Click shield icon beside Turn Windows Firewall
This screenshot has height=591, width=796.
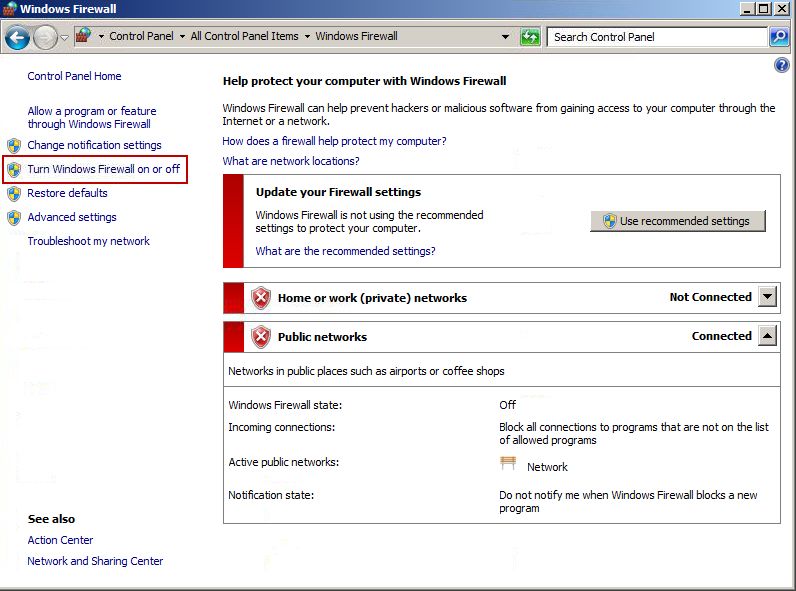click(x=14, y=169)
